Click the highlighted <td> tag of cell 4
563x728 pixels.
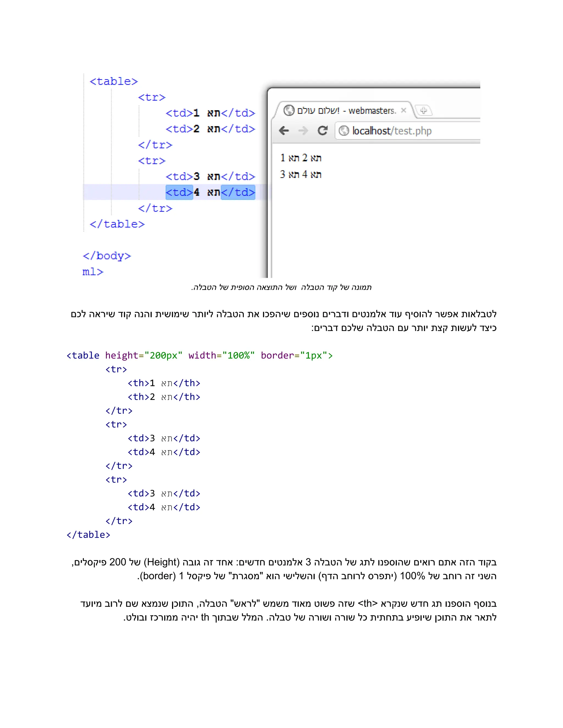[x=180, y=192]
